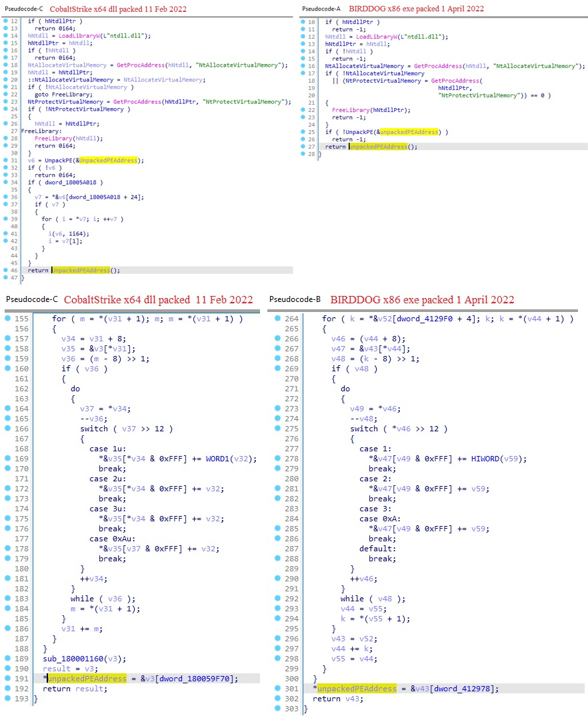
Task: Toggle breakpoint dot at line 189 sub_180001160 call
Action: [x=7, y=659]
